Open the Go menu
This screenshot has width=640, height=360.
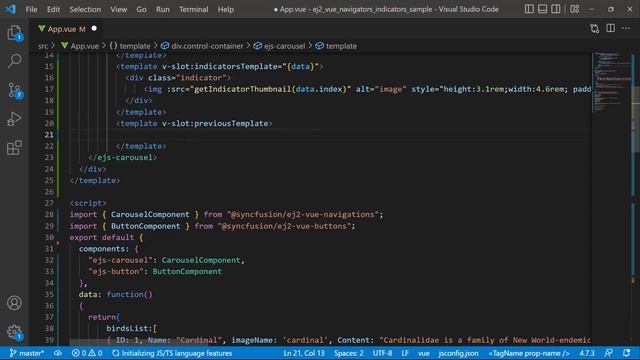coord(141,9)
